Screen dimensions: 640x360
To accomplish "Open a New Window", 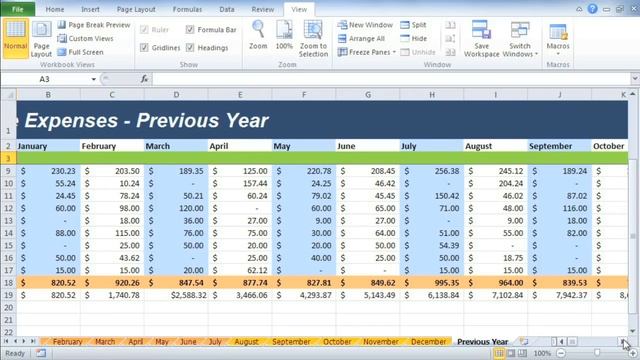I will [x=365, y=25].
